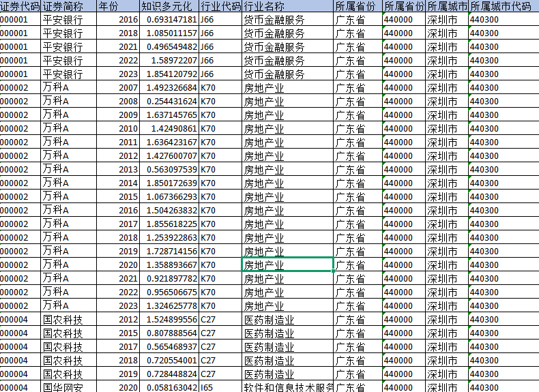The height and width of the screenshot is (392, 539).
Task: Click the value 1.324625778
Action: [x=172, y=306]
